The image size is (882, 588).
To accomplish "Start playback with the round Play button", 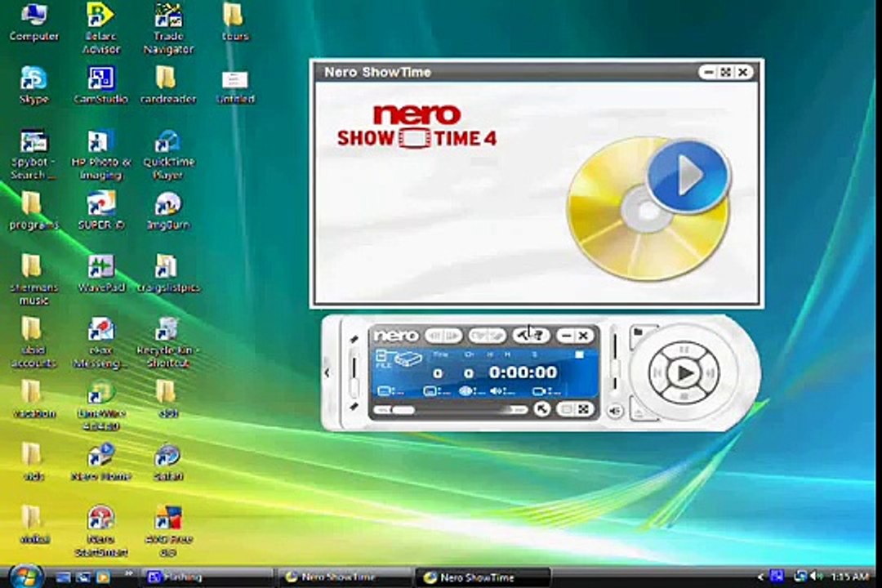I will coord(684,372).
